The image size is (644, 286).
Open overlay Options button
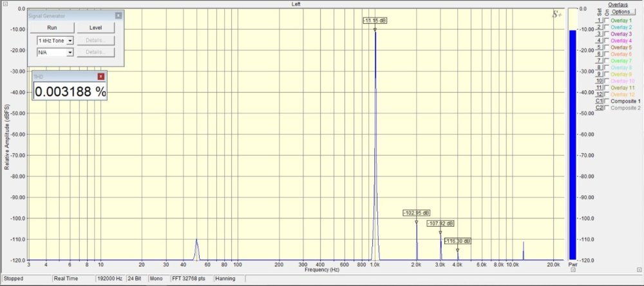621,12
